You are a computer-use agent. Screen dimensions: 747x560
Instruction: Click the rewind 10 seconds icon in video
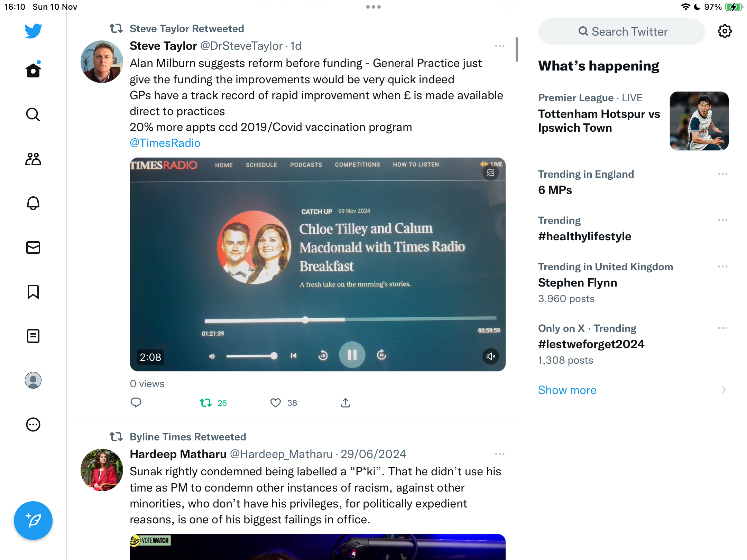323,355
